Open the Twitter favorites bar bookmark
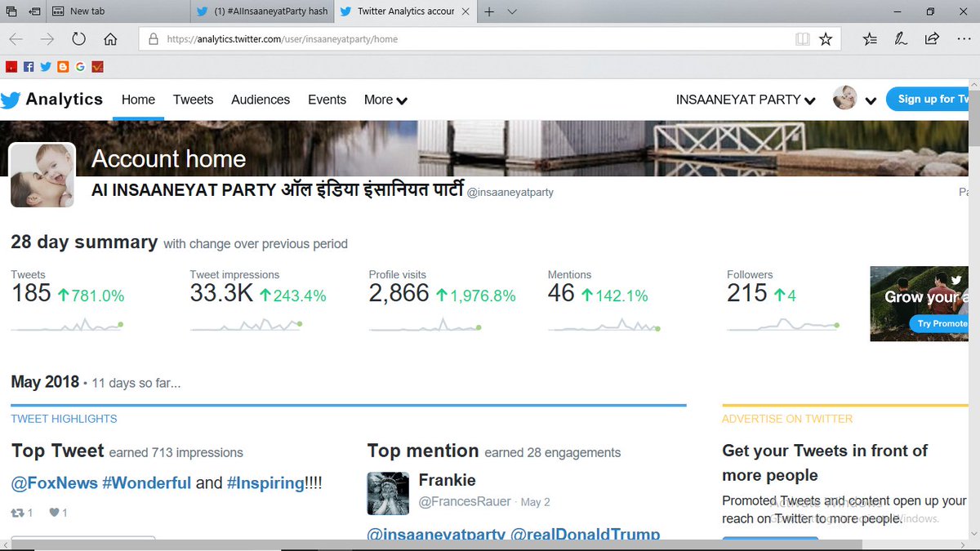Screen dimensions: 980x551 pos(46,67)
